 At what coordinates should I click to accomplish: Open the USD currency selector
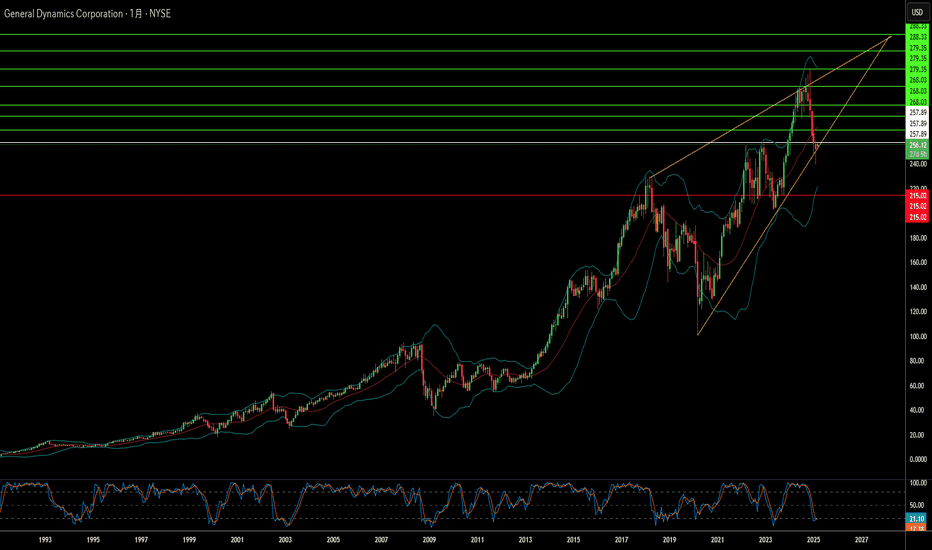point(917,12)
